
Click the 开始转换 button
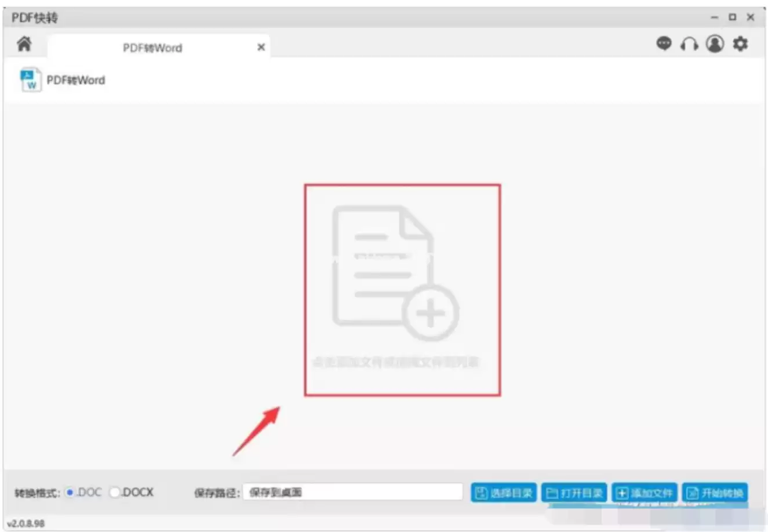pos(715,493)
